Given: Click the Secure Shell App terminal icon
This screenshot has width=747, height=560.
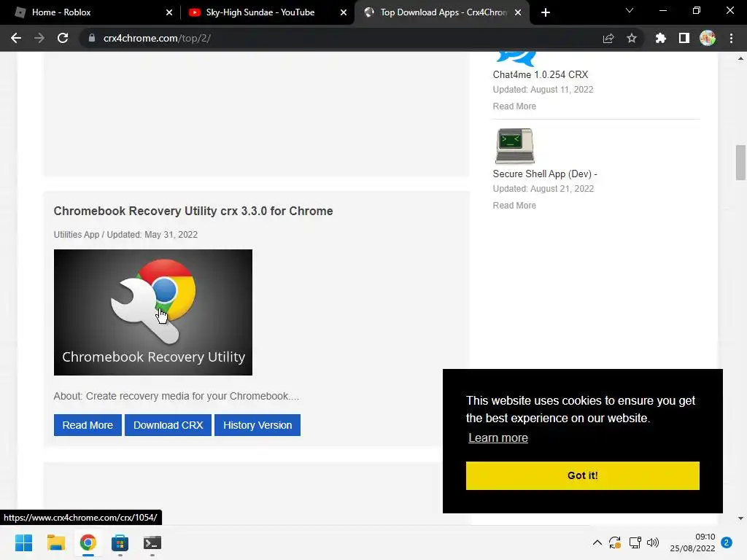Looking at the screenshot, I should click(514, 146).
